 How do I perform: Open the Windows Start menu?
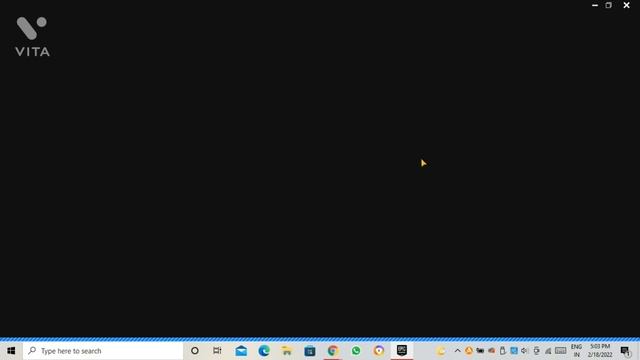tap(11, 351)
